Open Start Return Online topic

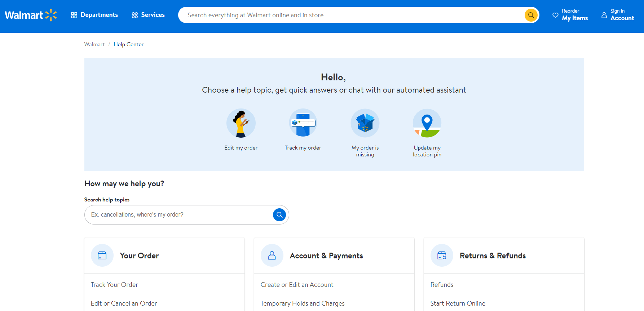click(458, 303)
